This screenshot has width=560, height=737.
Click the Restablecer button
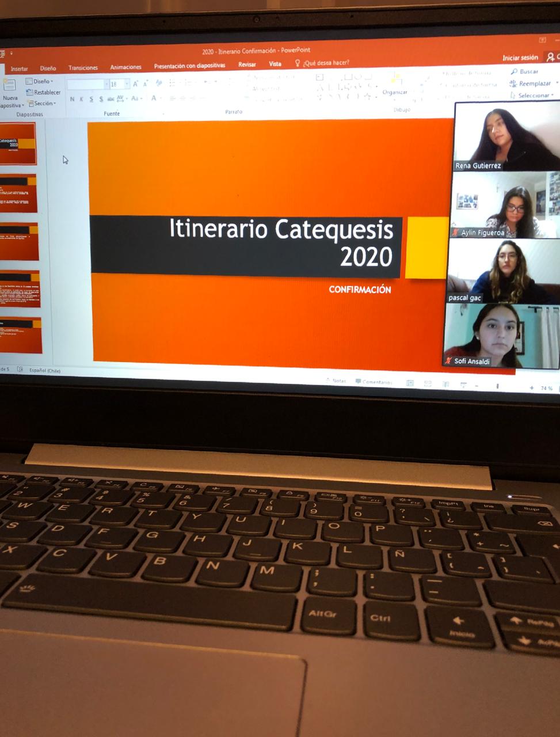click(43, 92)
